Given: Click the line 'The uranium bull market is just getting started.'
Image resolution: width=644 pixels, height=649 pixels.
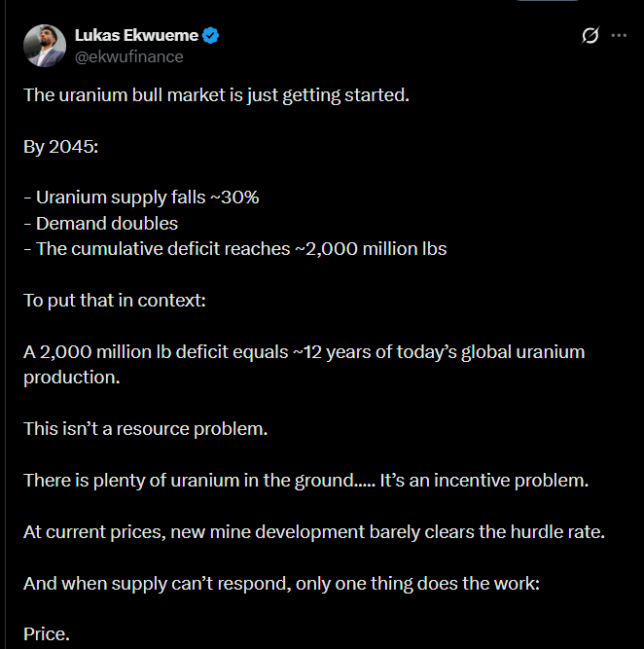Looking at the screenshot, I should pos(217,95).
